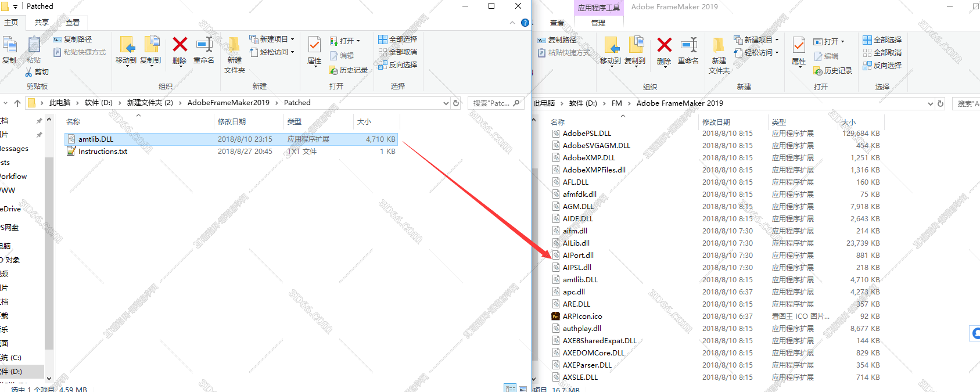
Task: Click Select all (全部选择) in Patched window
Action: [x=398, y=39]
